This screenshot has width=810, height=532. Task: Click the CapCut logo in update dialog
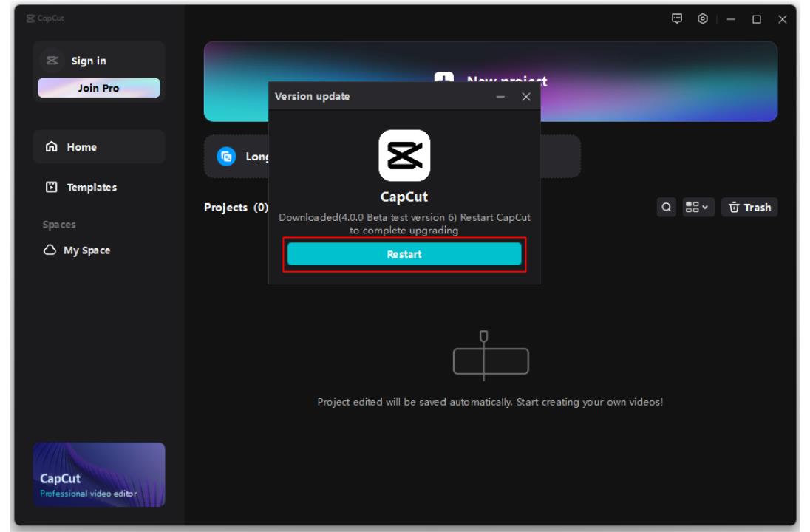[404, 155]
